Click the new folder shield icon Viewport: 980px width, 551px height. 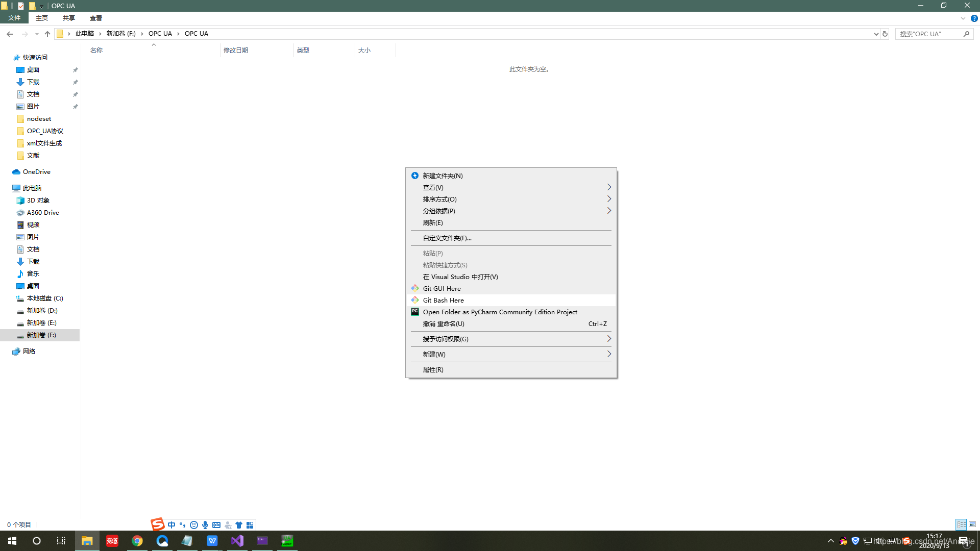tap(415, 176)
